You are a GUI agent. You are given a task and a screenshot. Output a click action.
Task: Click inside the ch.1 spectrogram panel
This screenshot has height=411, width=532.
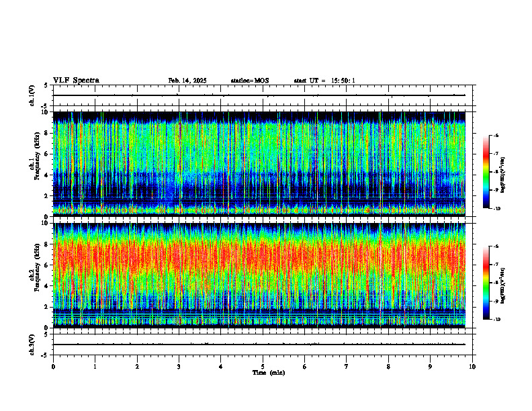click(259, 164)
